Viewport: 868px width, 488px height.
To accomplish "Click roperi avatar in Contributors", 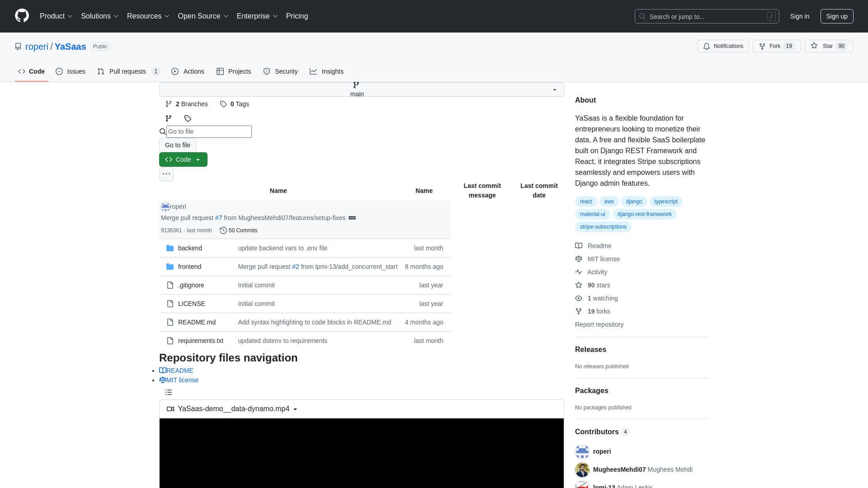I will 582,451.
